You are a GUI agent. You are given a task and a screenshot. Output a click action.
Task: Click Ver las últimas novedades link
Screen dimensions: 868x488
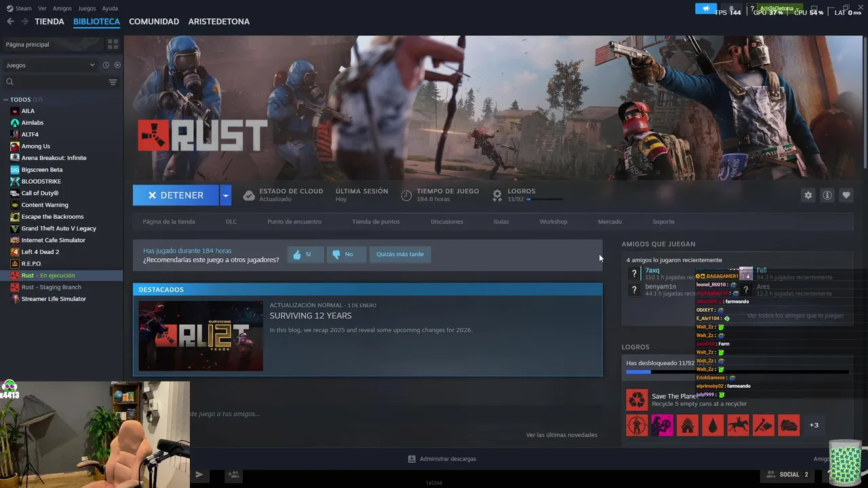pos(561,435)
